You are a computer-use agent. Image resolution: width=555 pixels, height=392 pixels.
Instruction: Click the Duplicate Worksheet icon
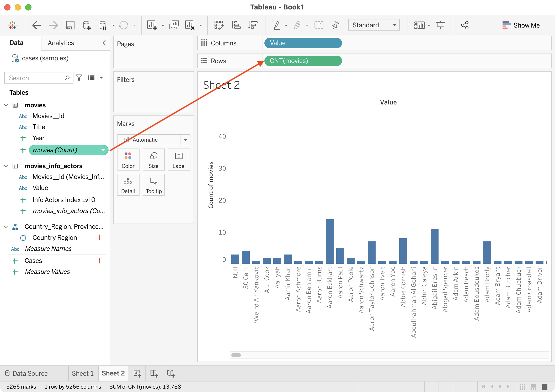174,25
